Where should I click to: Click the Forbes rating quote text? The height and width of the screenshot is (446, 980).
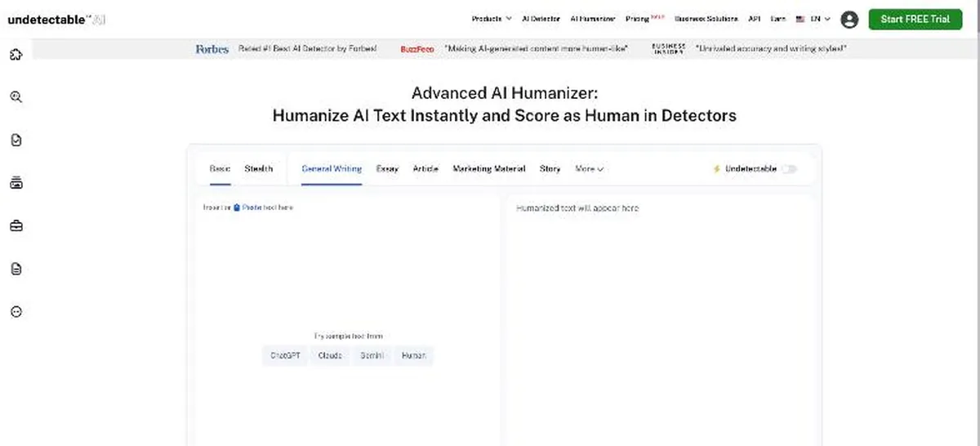[x=308, y=49]
